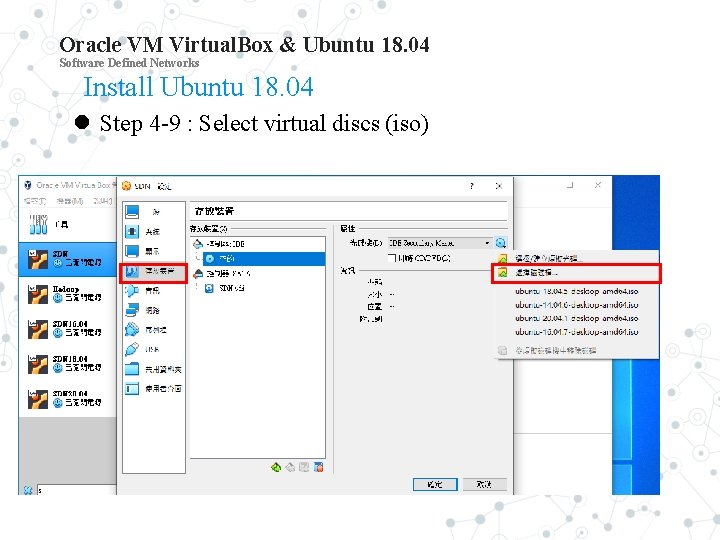
Task: Open the Serial Ports settings category
Action: point(153,330)
